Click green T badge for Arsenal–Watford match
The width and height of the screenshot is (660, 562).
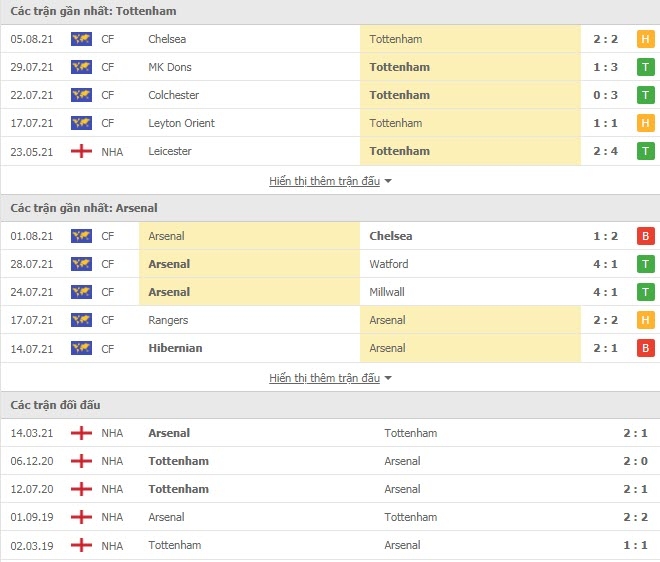[x=645, y=264]
